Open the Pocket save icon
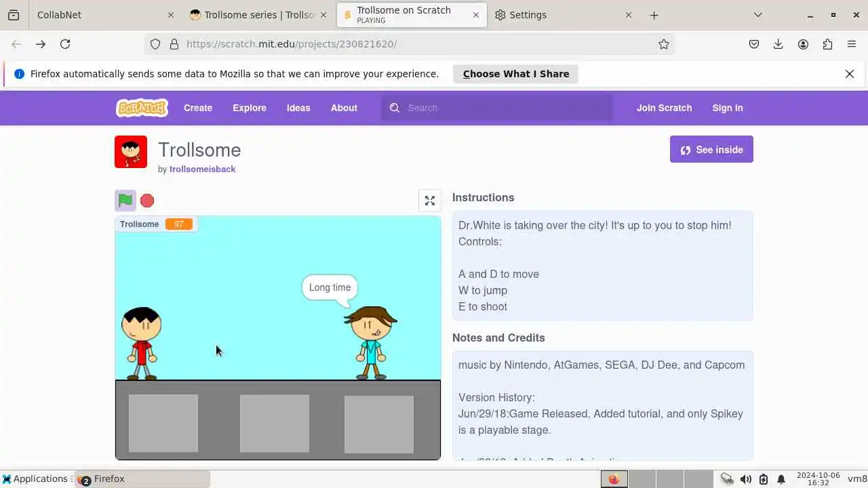Image resolution: width=868 pixels, height=488 pixels. (x=754, y=44)
